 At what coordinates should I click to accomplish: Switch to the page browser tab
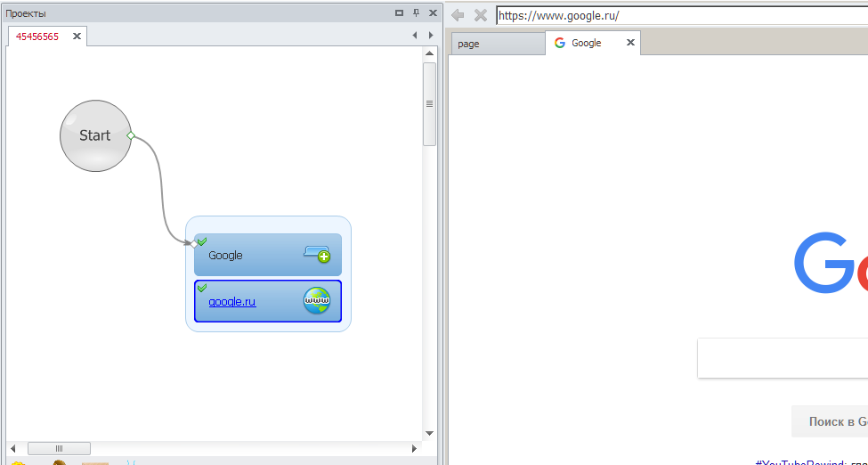click(x=498, y=44)
